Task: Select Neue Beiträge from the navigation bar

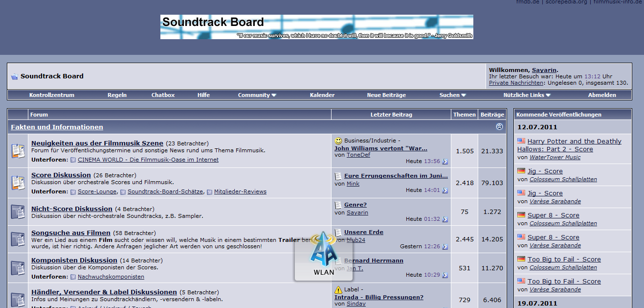Action: [x=386, y=95]
